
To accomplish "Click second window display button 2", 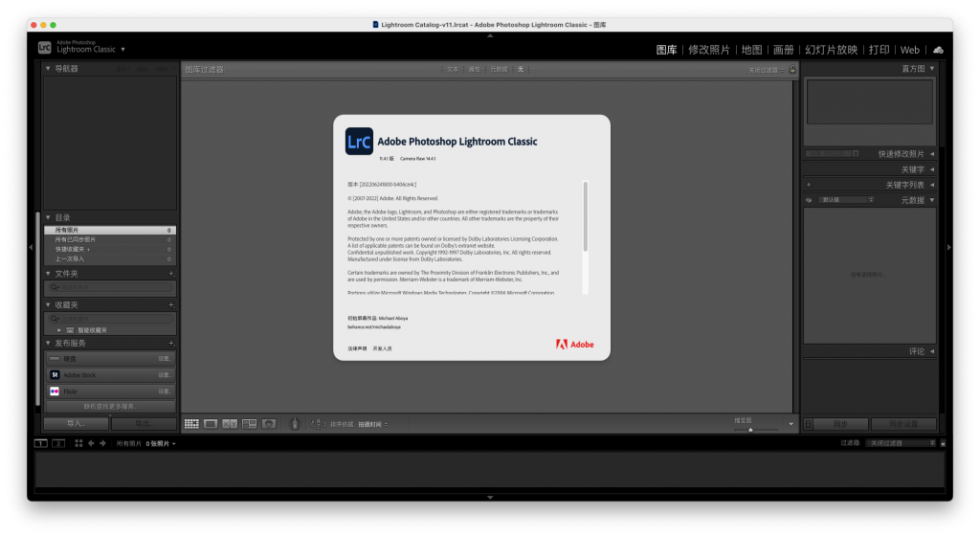I will pos(58,443).
